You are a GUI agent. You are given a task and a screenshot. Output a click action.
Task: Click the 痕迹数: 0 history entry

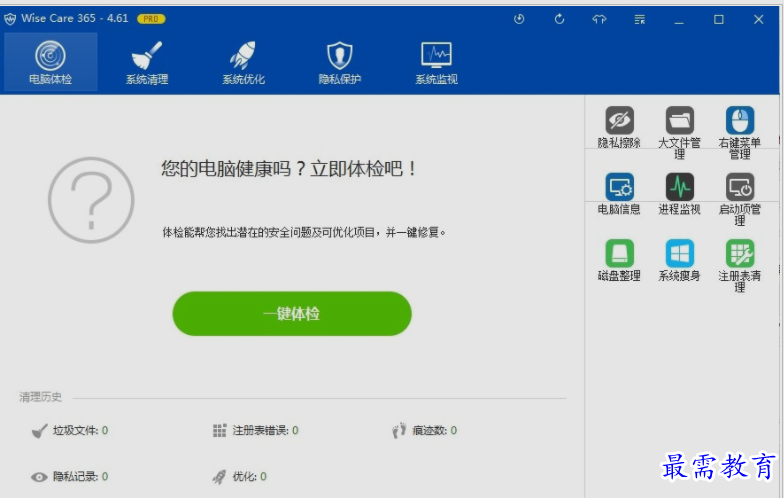(x=424, y=430)
